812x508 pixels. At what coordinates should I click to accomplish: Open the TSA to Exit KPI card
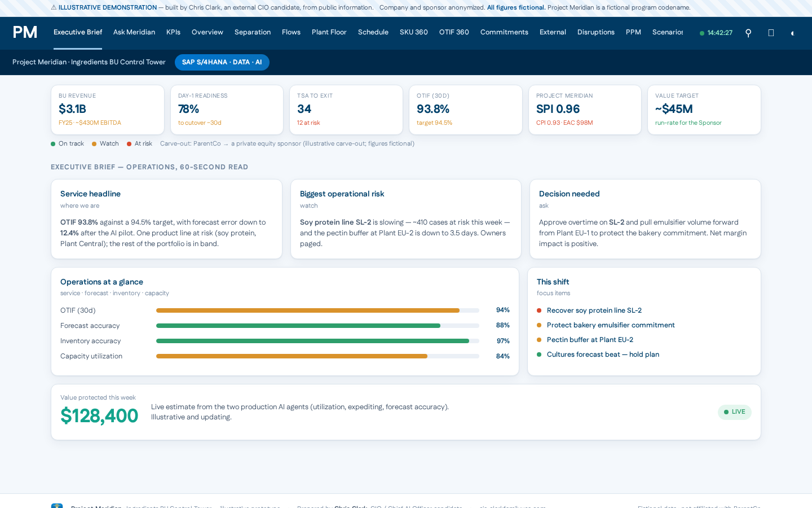[346, 110]
